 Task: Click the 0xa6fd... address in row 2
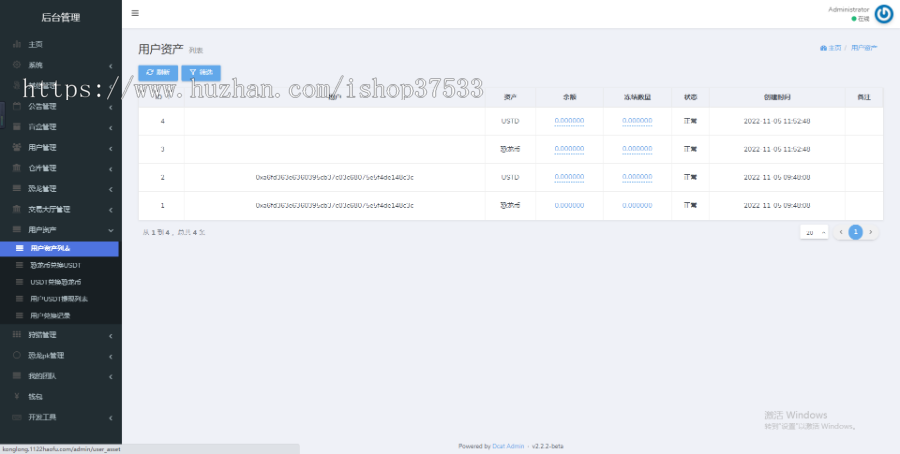click(335, 177)
